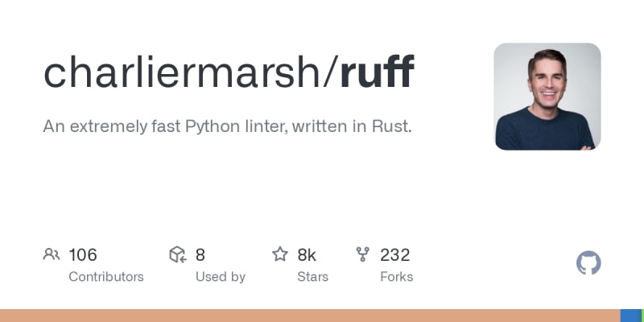The image size is (644, 322).
Task: Click the Contributors people icon
Action: (x=52, y=255)
